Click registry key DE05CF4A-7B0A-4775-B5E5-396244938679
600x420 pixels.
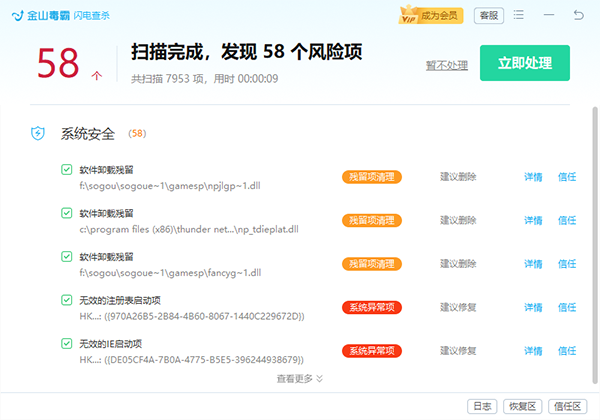[x=192, y=360]
